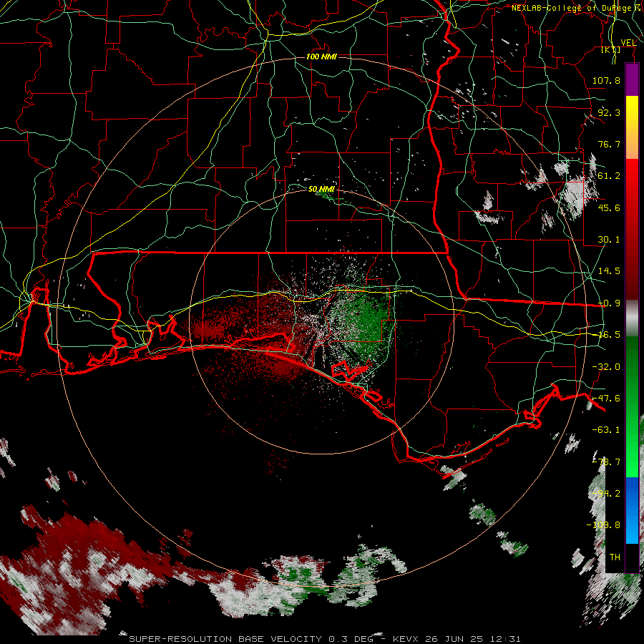This screenshot has height=644, width=644.
Task: Click the 26 JUN 25 date in the caption
Action: (x=456, y=639)
